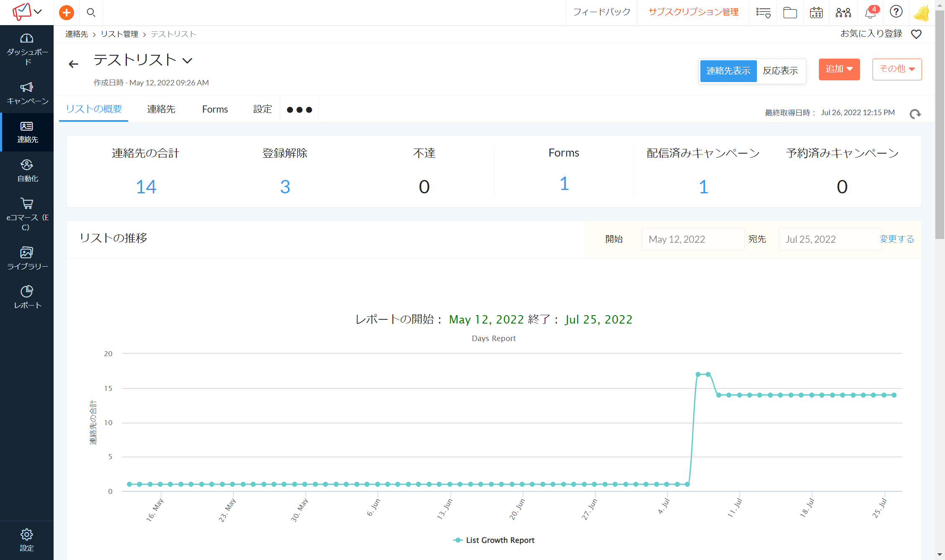The image size is (945, 560).
Task: Click the start date field May 12, 2022
Action: [x=692, y=239]
